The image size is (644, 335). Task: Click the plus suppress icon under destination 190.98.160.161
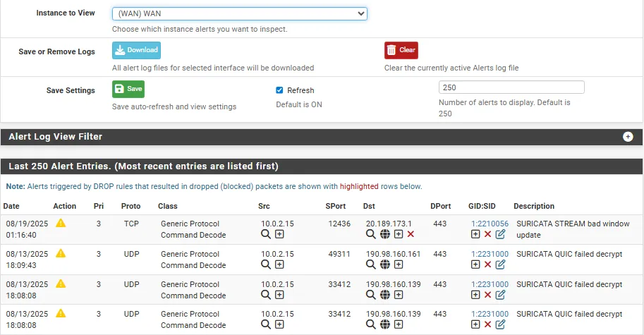[399, 264]
